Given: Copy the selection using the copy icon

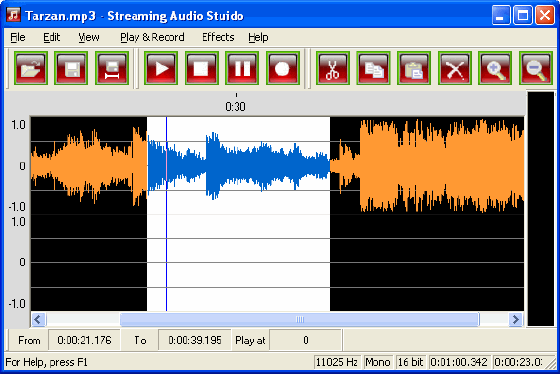Looking at the screenshot, I should click(x=373, y=68).
